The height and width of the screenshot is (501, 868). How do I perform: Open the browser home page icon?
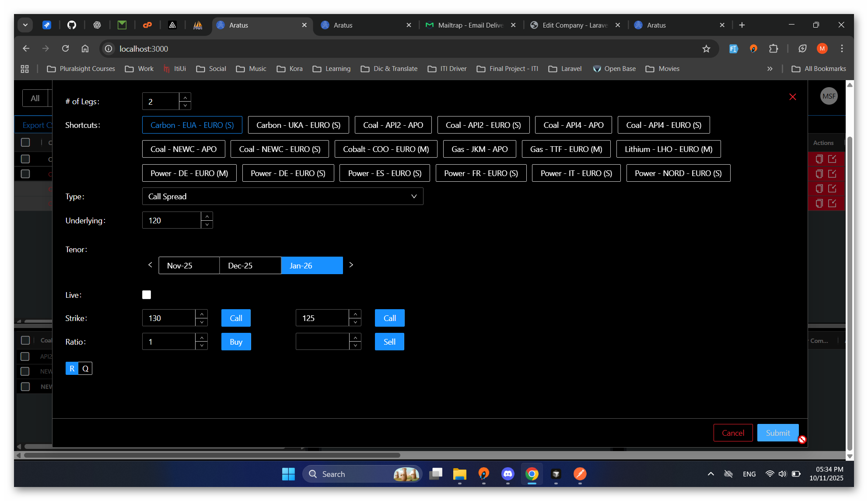coord(85,49)
